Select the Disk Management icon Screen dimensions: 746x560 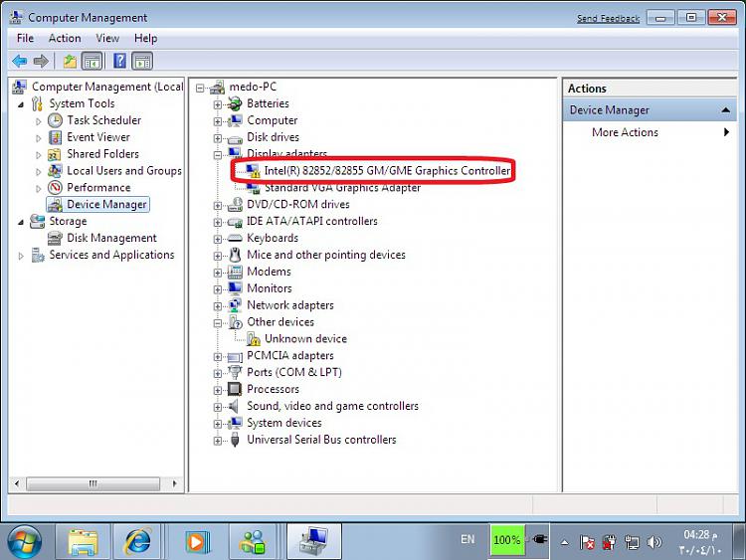(55, 238)
